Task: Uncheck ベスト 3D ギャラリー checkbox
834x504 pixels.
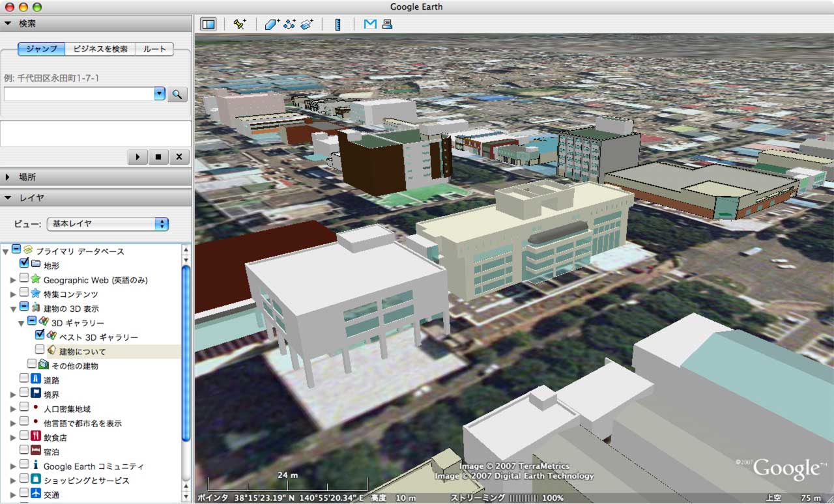Action: (40, 335)
